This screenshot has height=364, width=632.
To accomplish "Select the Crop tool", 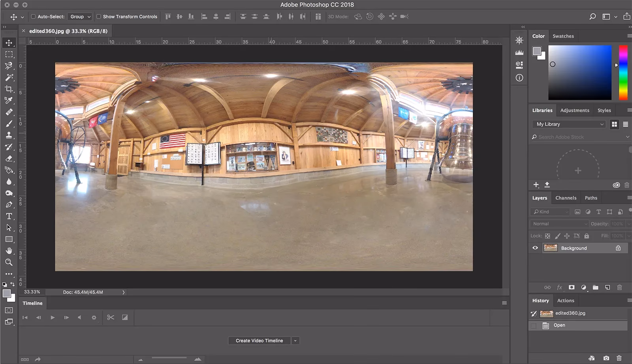I will coord(9,89).
